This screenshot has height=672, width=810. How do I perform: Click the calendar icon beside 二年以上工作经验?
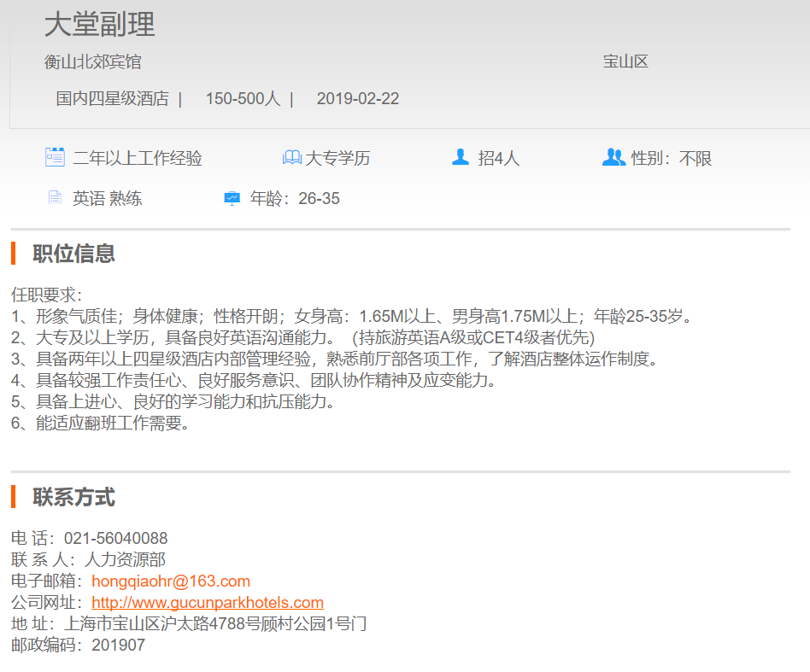point(55,157)
